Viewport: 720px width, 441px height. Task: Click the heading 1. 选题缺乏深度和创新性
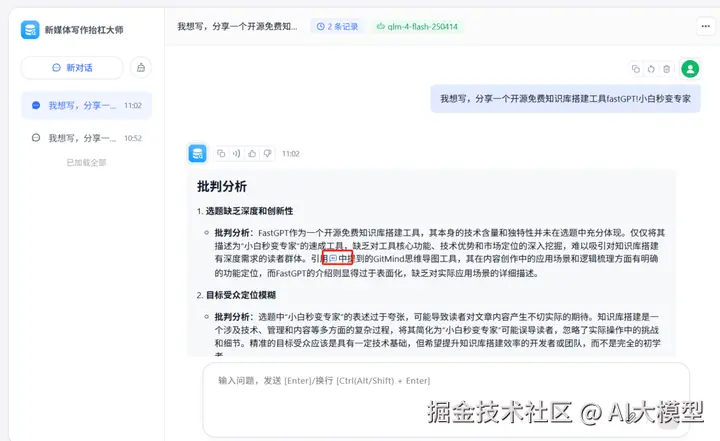245,211
